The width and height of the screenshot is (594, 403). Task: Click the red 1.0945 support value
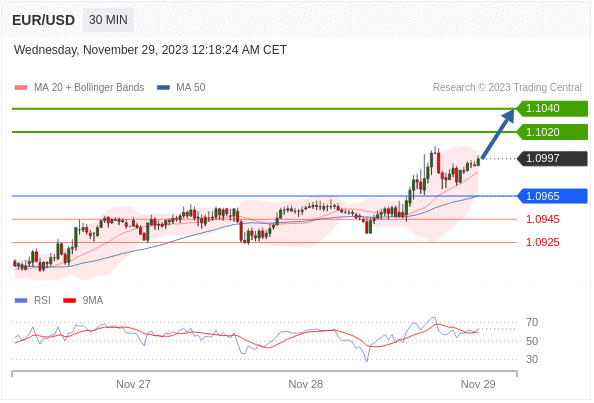[542, 219]
